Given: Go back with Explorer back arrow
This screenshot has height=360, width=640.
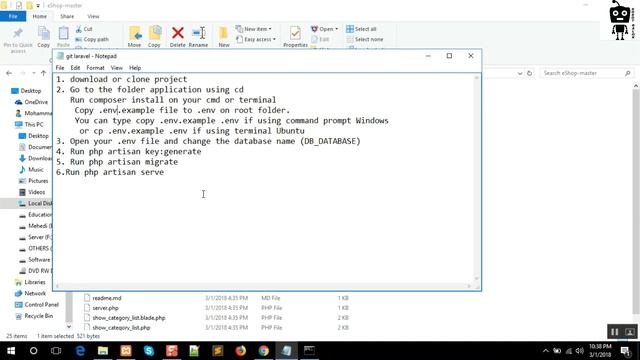Looking at the screenshot, I should pos(9,73).
